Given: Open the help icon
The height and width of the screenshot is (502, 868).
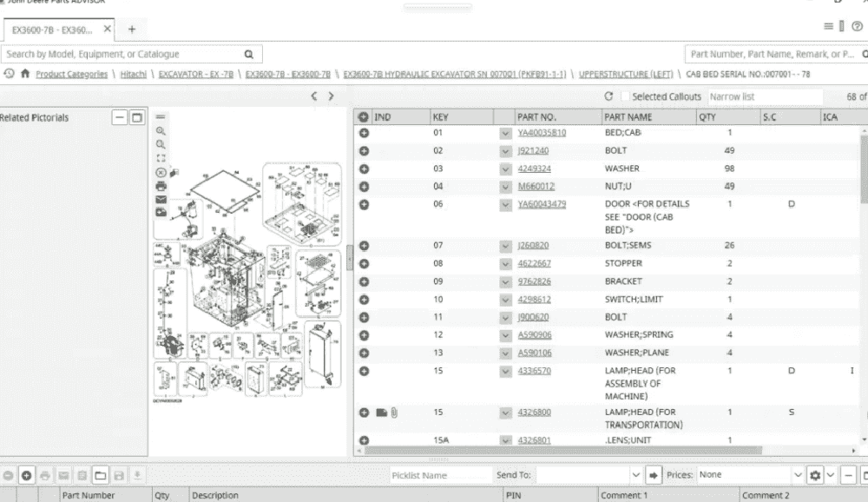Looking at the screenshot, I should pos(857,26).
